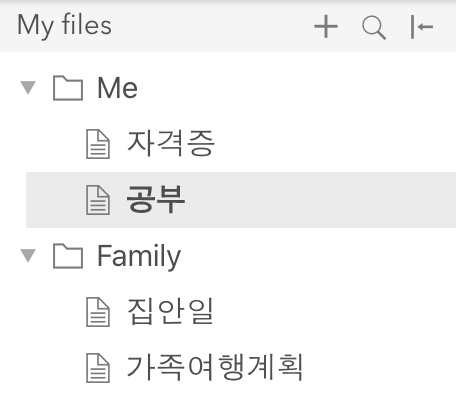456x398 pixels.
Task: Click the Family folder icon
Action: (68, 256)
